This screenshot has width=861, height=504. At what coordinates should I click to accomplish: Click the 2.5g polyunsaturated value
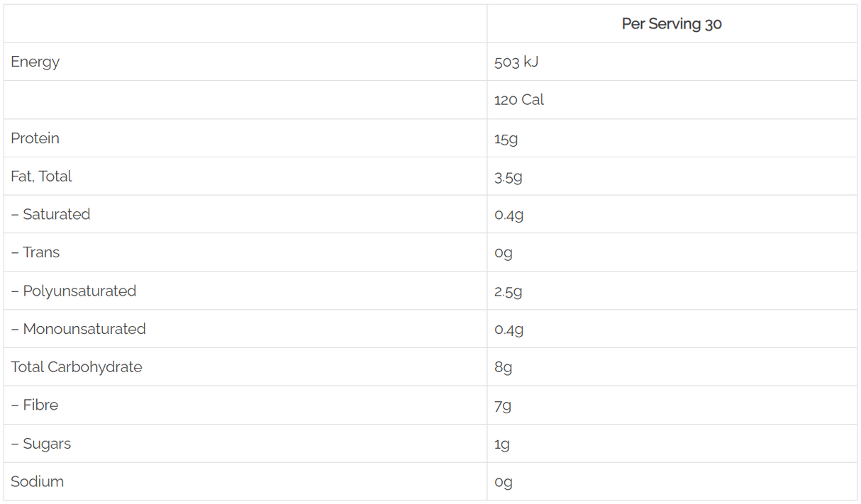point(509,291)
